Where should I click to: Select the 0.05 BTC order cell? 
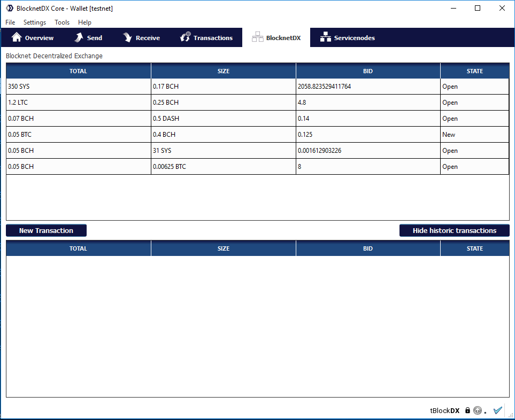click(x=79, y=135)
